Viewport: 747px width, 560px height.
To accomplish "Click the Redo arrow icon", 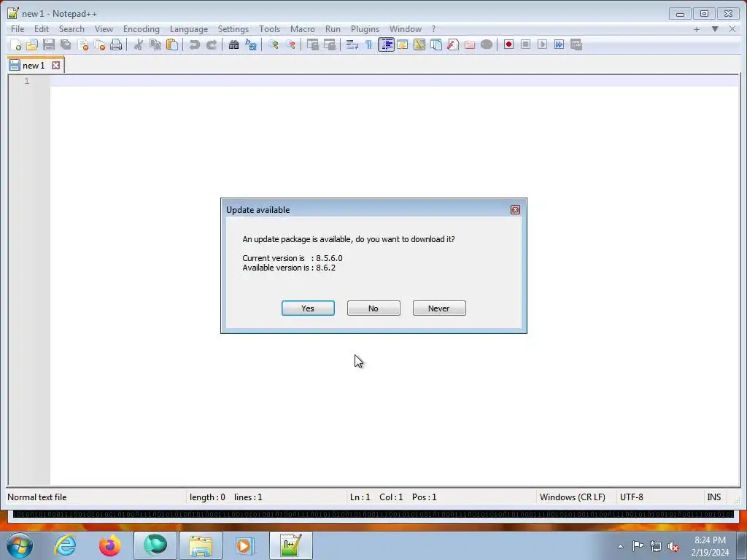I will [211, 44].
